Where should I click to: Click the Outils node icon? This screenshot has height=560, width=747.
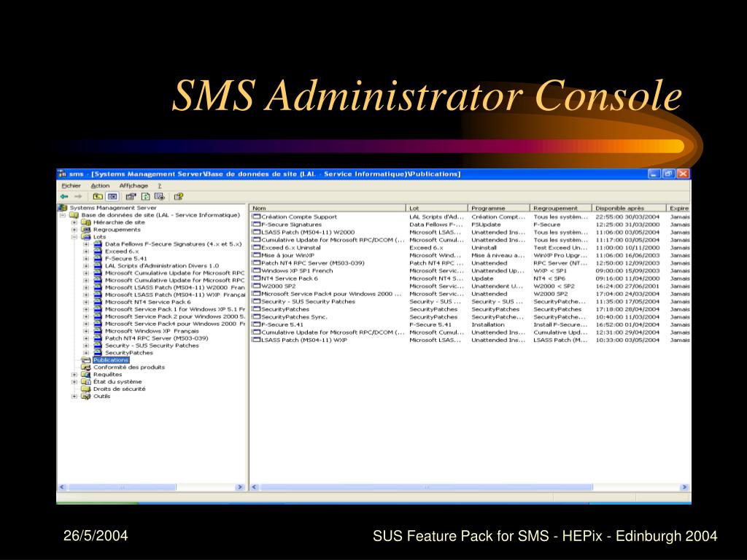pyautogui.click(x=86, y=396)
